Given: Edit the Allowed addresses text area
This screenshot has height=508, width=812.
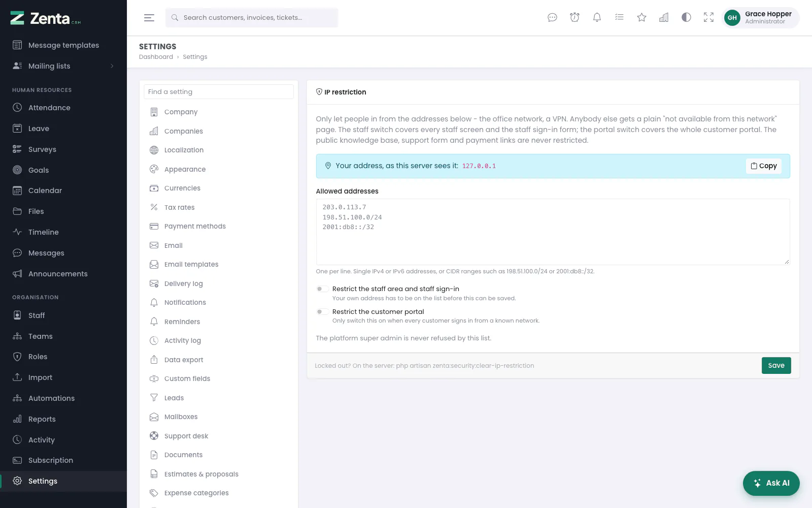Looking at the screenshot, I should pyautogui.click(x=553, y=232).
